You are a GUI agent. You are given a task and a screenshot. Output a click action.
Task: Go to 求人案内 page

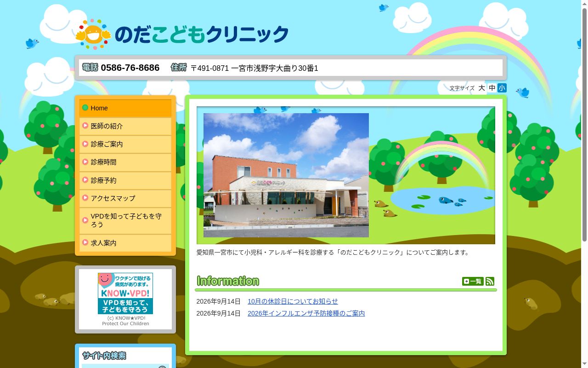pyautogui.click(x=125, y=243)
